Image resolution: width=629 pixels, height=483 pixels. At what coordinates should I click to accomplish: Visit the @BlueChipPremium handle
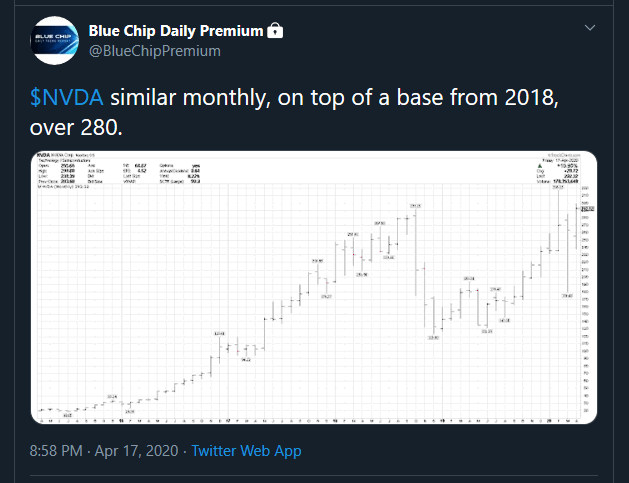click(154, 51)
